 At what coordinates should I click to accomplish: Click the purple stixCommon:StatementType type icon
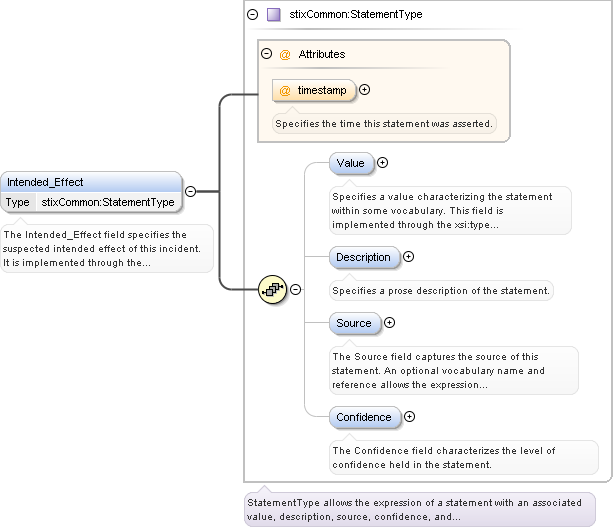tap(273, 15)
